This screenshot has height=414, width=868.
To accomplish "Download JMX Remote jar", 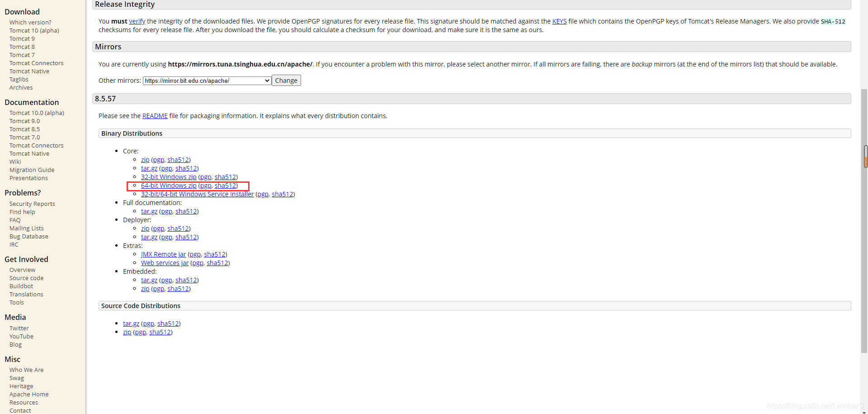I will tap(163, 254).
